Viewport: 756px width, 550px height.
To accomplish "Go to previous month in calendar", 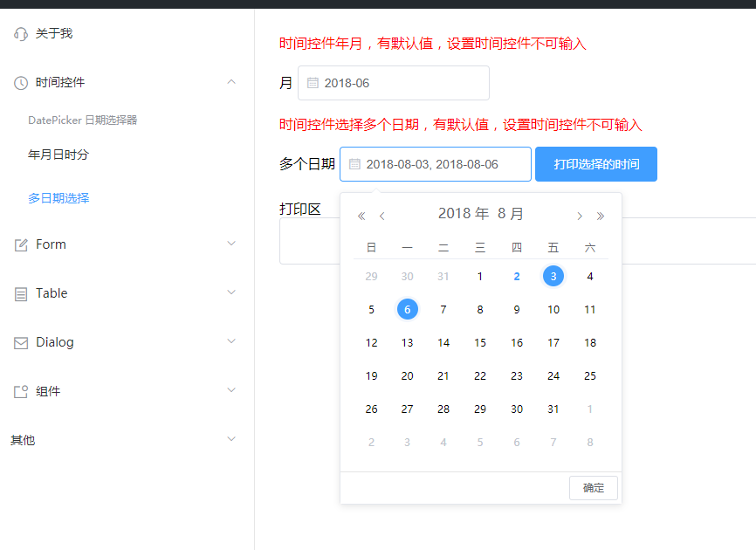I will (381, 216).
